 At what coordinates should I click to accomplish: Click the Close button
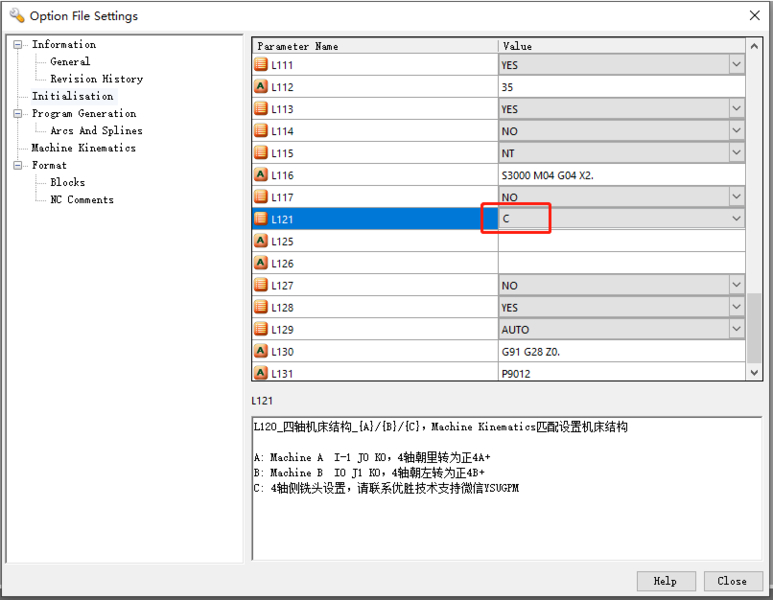[x=731, y=581]
